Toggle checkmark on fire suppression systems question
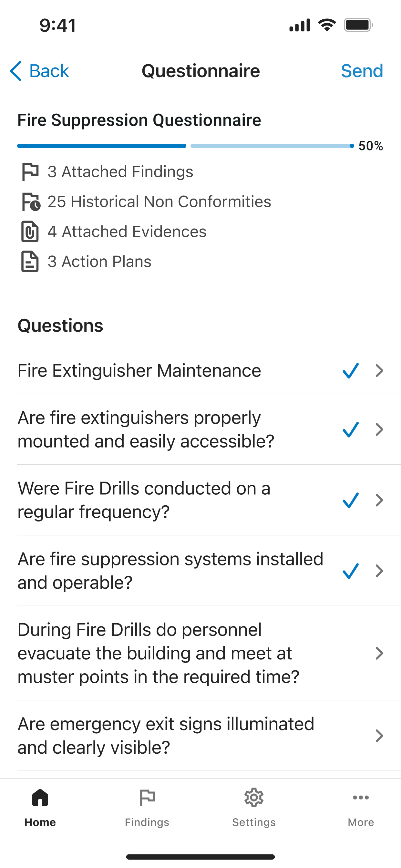Screen dimensions: 401x868 [350, 571]
